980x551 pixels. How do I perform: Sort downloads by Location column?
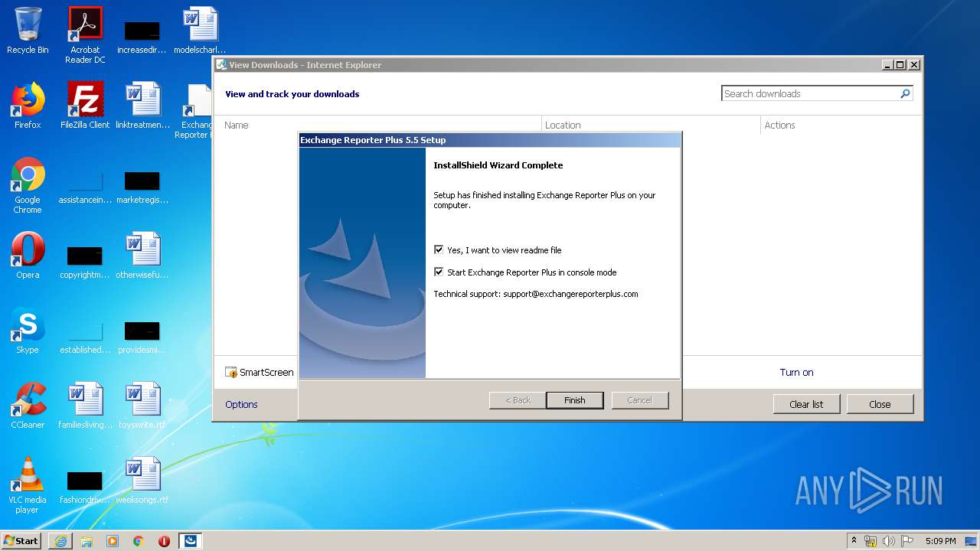pos(650,125)
